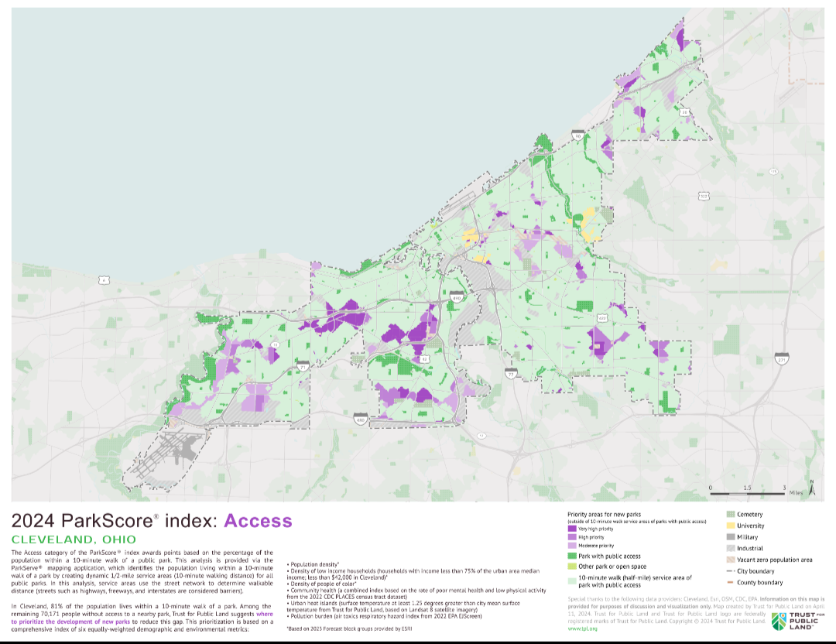
Task: Click the 'Urban heat islands' bullet
Action: click(403, 606)
